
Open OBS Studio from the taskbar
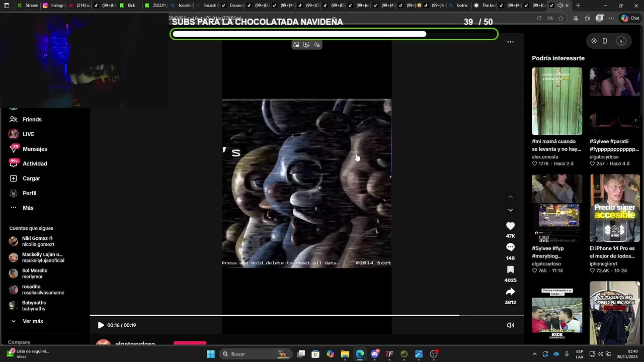pos(434,354)
